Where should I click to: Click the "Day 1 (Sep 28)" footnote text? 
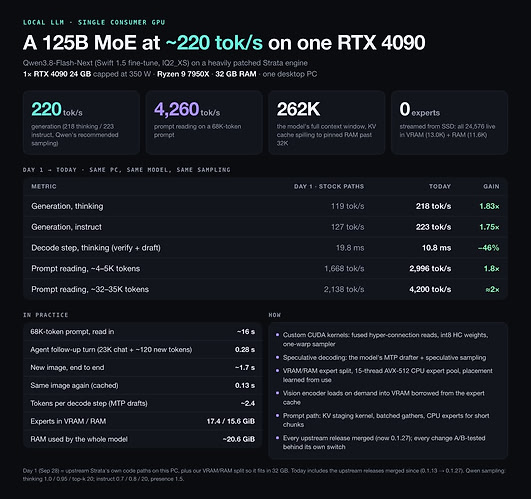264,475
